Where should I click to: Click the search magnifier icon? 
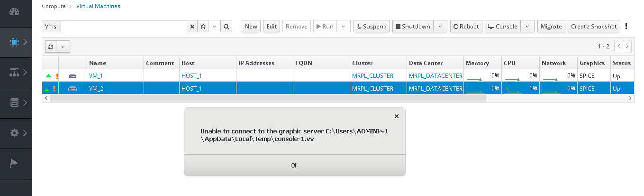click(227, 27)
